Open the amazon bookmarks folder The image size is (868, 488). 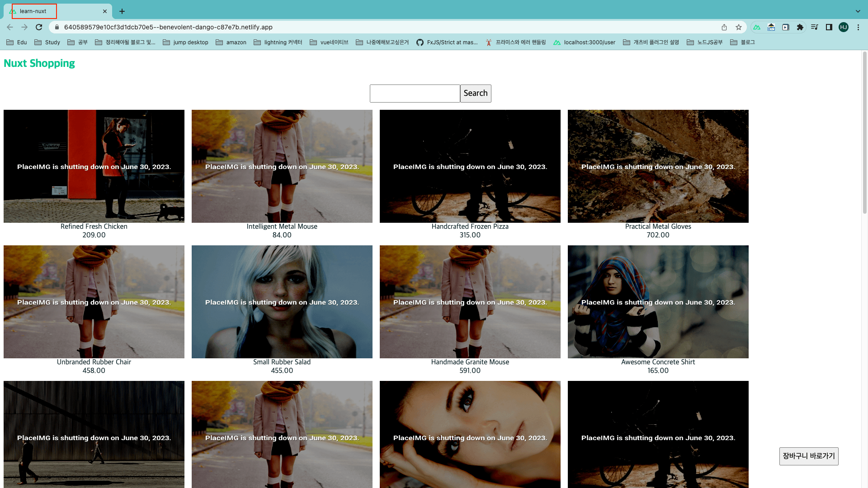click(x=231, y=42)
